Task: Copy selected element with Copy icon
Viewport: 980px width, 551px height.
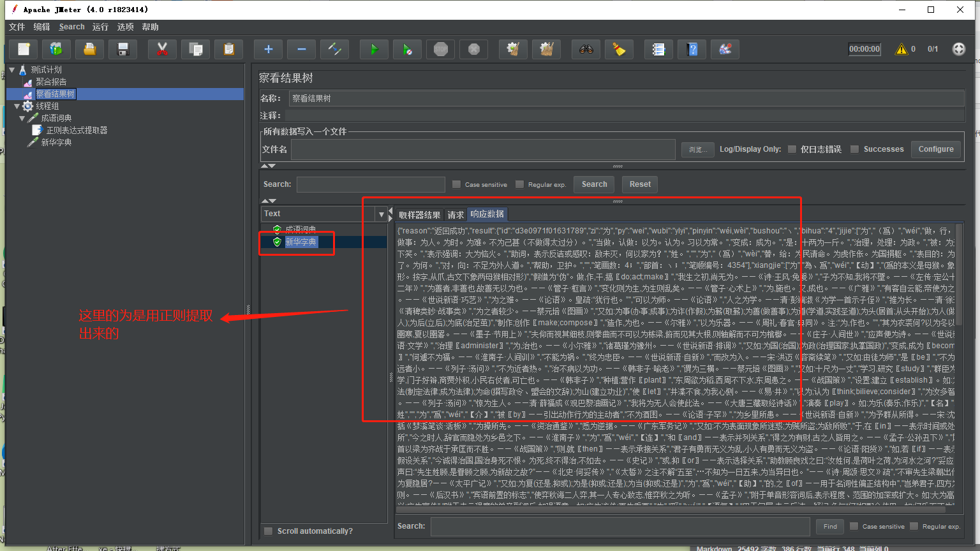Action: (196, 49)
